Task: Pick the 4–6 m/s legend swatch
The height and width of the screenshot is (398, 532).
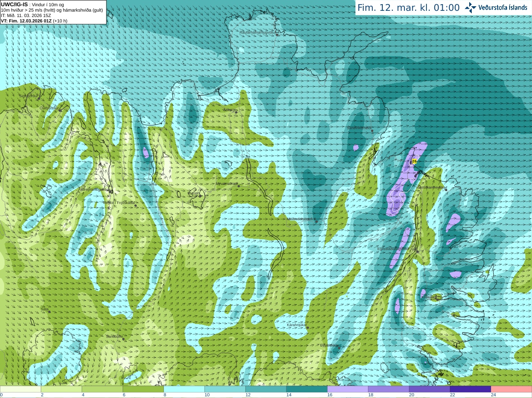Action: pyautogui.click(x=102, y=389)
